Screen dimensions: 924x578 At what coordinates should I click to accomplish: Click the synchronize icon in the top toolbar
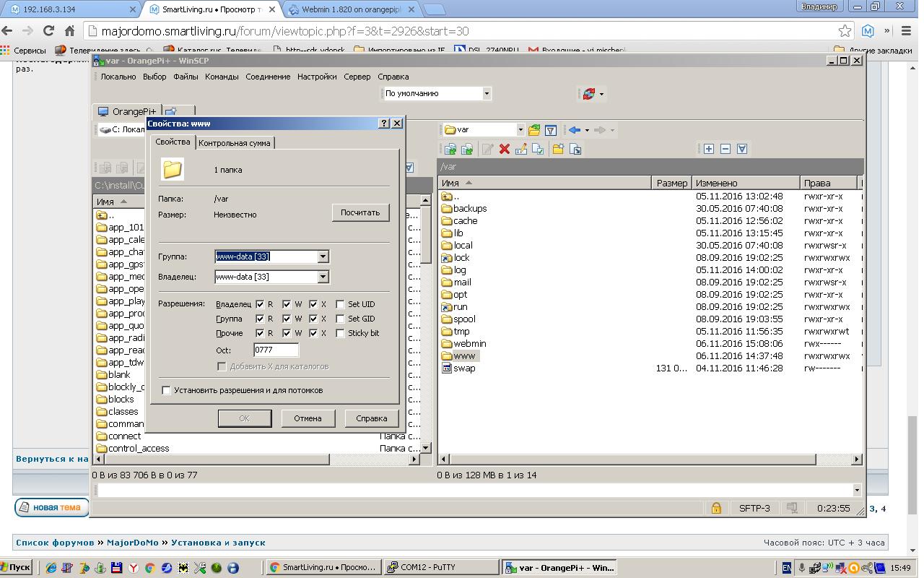click(x=589, y=94)
